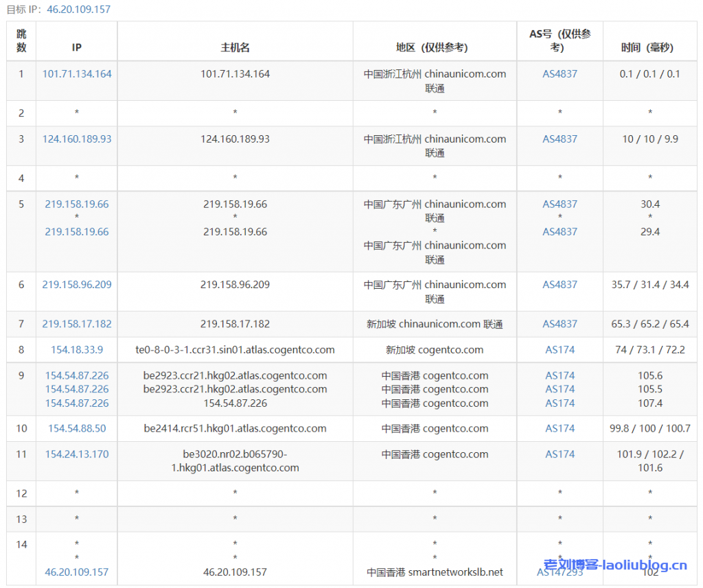The height and width of the screenshot is (588, 703).
Task: Open the AS47293 link in last row
Action: 560,572
